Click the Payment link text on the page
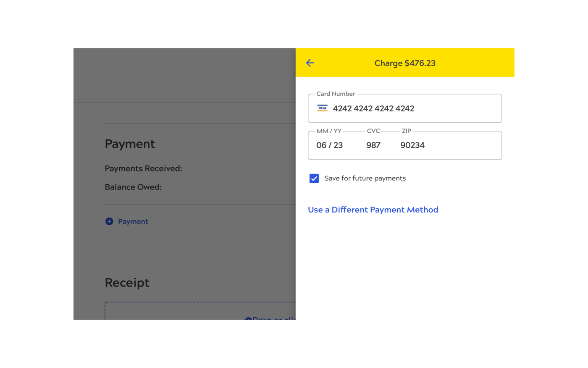 pos(133,221)
